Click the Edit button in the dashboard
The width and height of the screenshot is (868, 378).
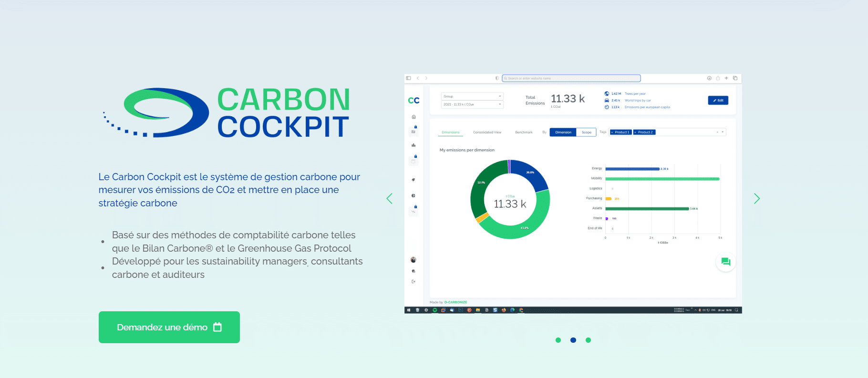(x=718, y=101)
